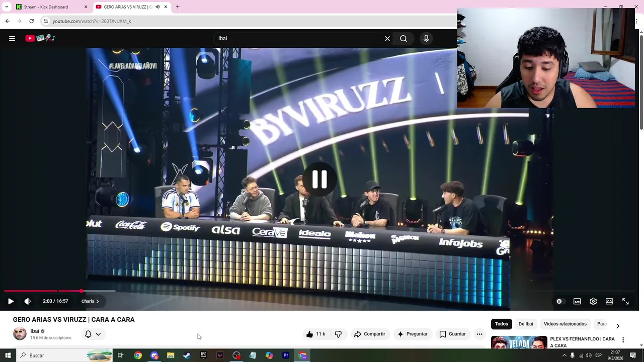Open File Explorer from taskbar

[x=171, y=355]
